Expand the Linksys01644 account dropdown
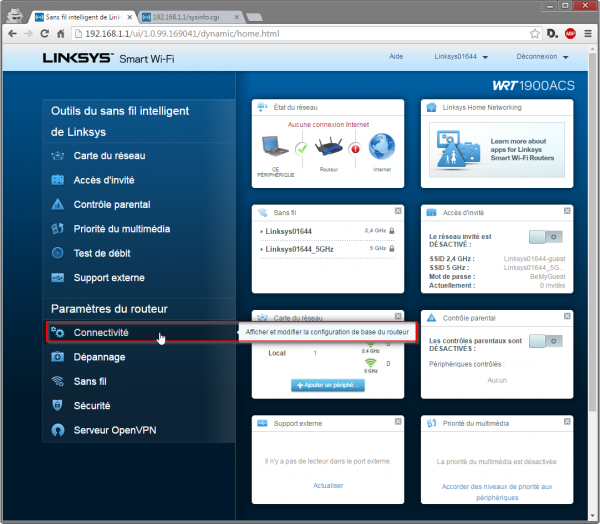 click(x=461, y=57)
